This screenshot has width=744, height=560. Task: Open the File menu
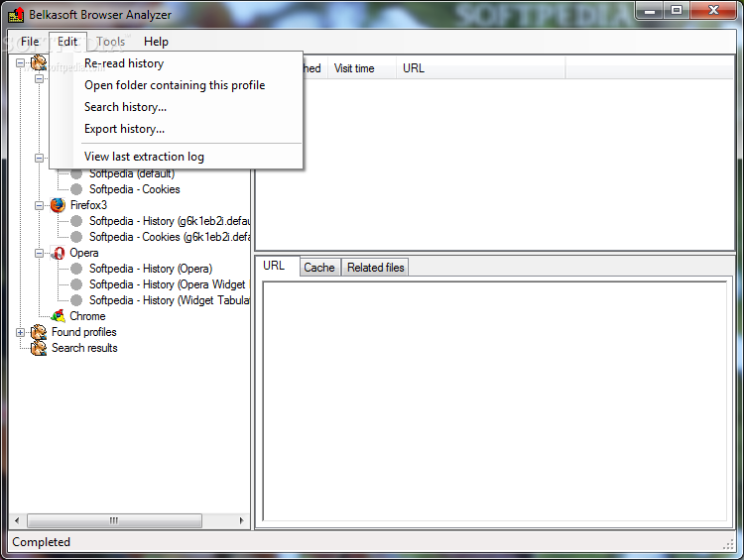tap(30, 42)
